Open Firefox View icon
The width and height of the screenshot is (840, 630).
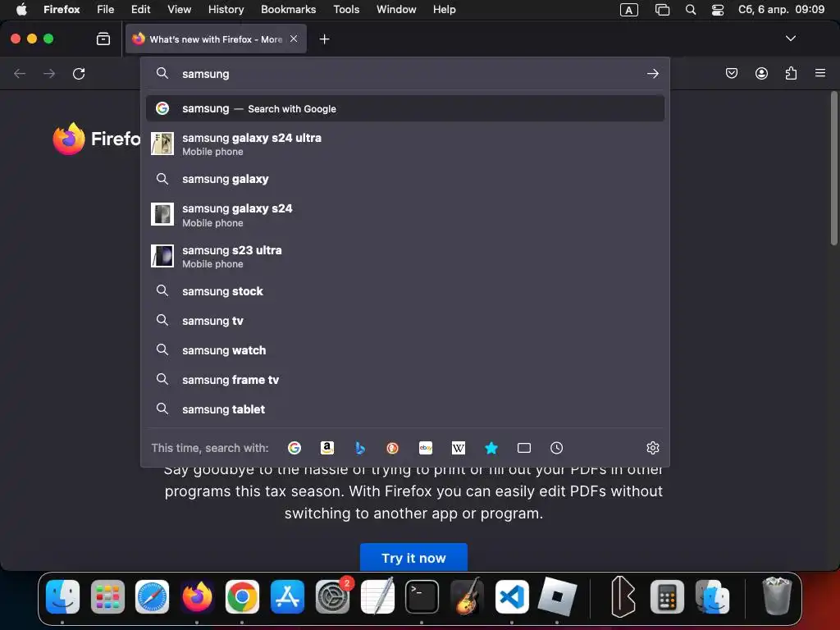103,39
